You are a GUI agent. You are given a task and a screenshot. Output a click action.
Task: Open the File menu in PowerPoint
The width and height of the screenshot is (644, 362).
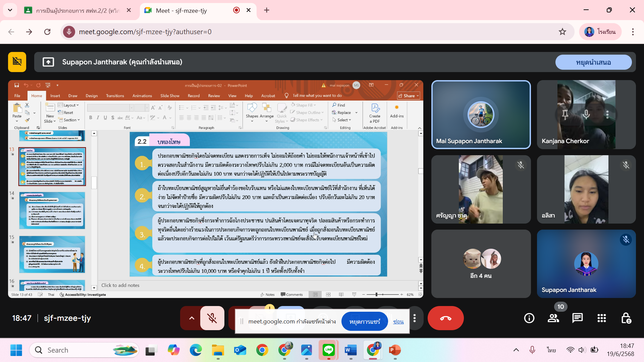pyautogui.click(x=17, y=96)
